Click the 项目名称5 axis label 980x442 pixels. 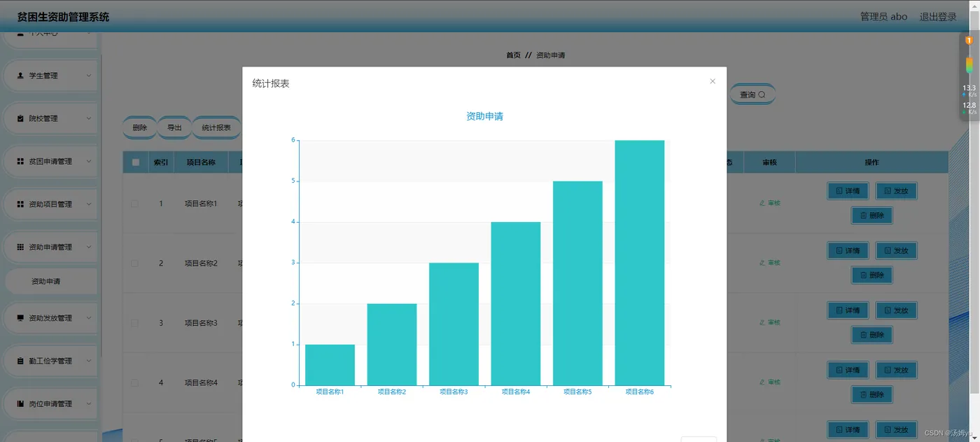tap(577, 392)
